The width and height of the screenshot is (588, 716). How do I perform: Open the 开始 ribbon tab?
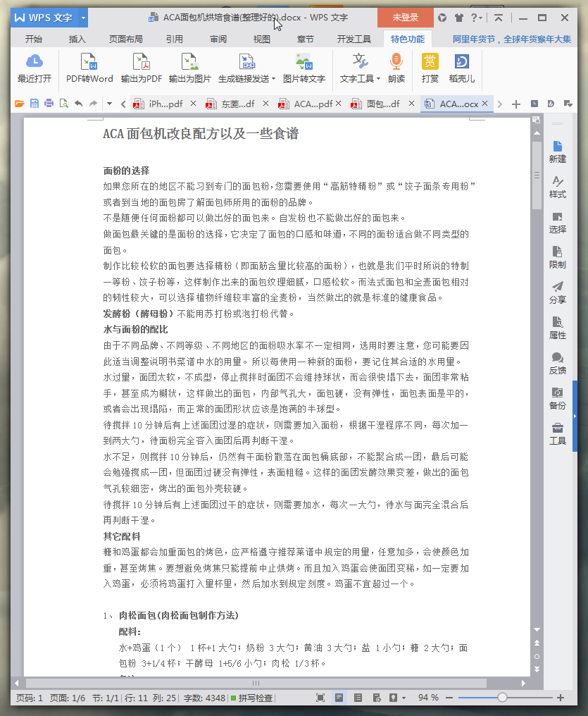click(x=34, y=39)
